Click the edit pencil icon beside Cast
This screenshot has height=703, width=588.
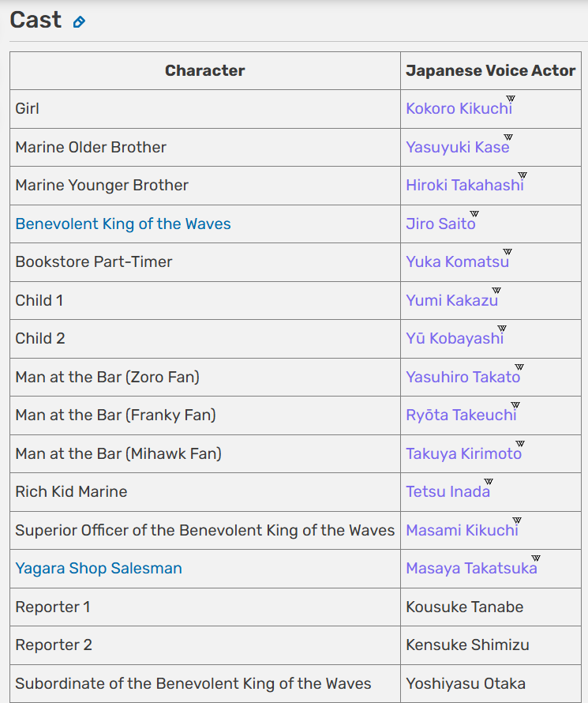coord(79,21)
